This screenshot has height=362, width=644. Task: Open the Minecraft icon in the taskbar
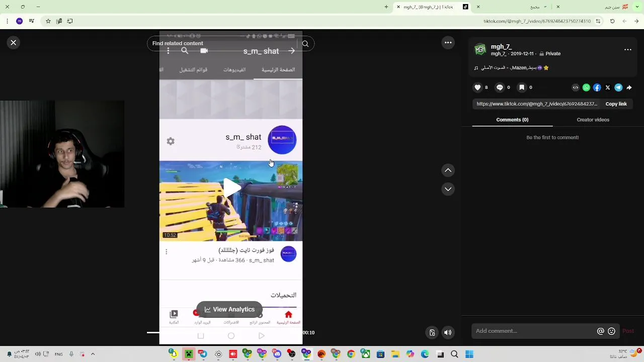click(189, 354)
